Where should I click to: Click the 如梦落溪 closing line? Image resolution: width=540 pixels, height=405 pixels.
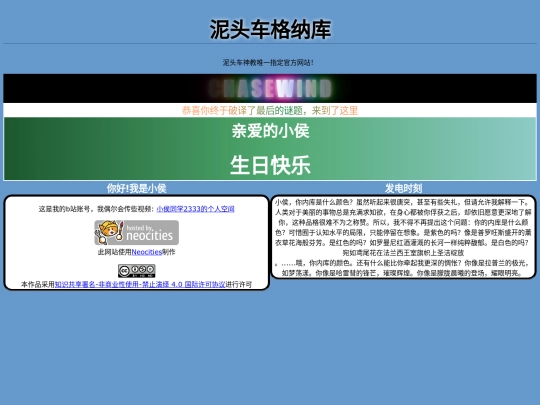pos(403,273)
